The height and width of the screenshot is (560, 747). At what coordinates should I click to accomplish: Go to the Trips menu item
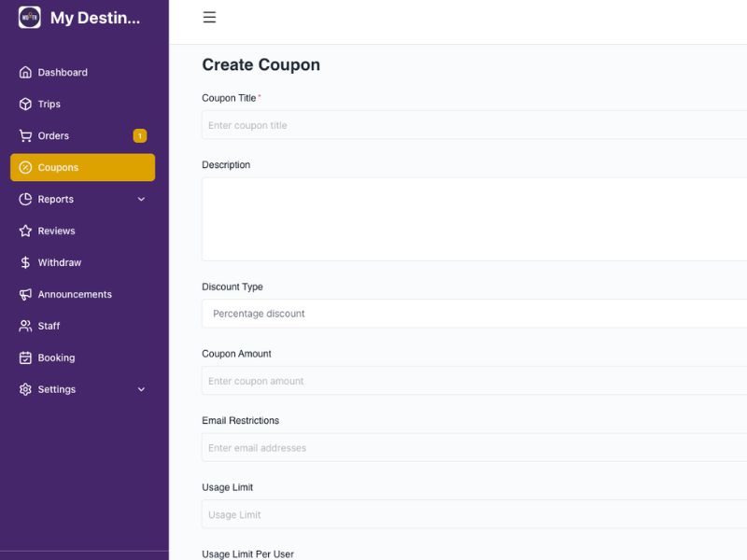(x=82, y=104)
